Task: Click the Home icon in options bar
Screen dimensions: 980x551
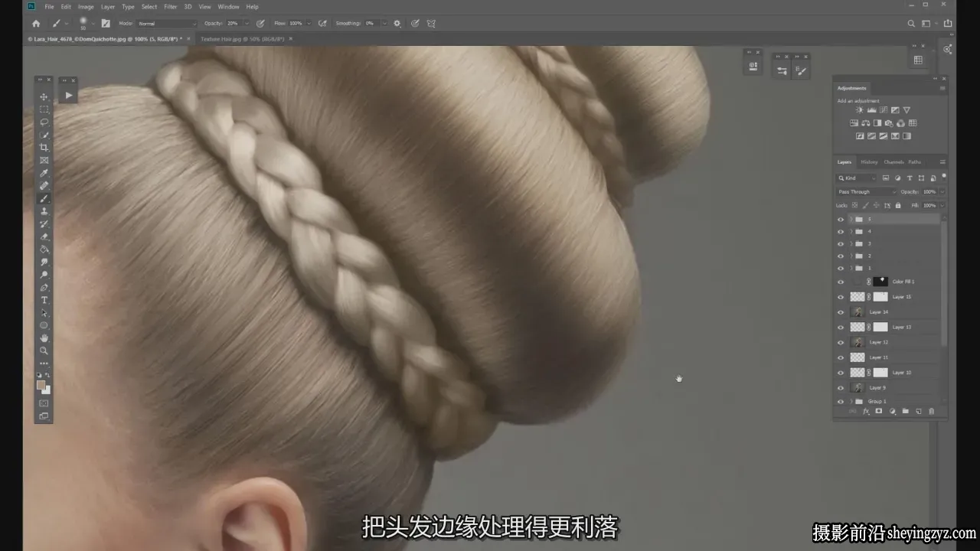Action: point(35,24)
